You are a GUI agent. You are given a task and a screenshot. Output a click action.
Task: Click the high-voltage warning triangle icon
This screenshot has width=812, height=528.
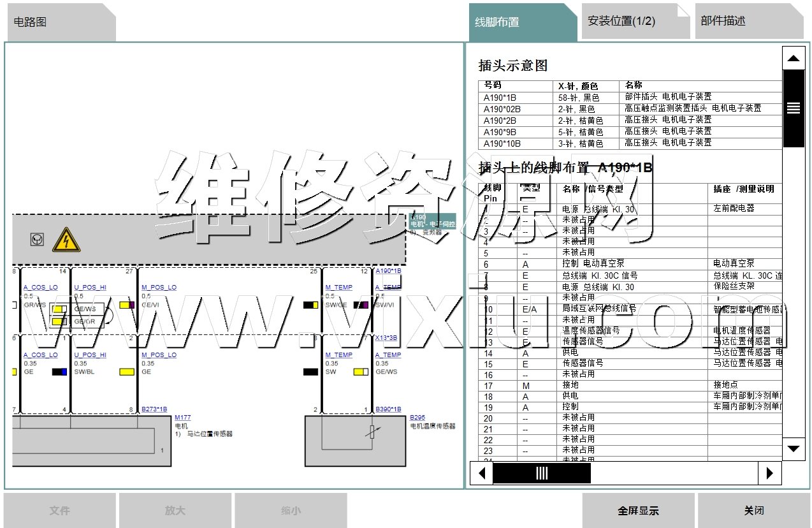click(x=66, y=240)
